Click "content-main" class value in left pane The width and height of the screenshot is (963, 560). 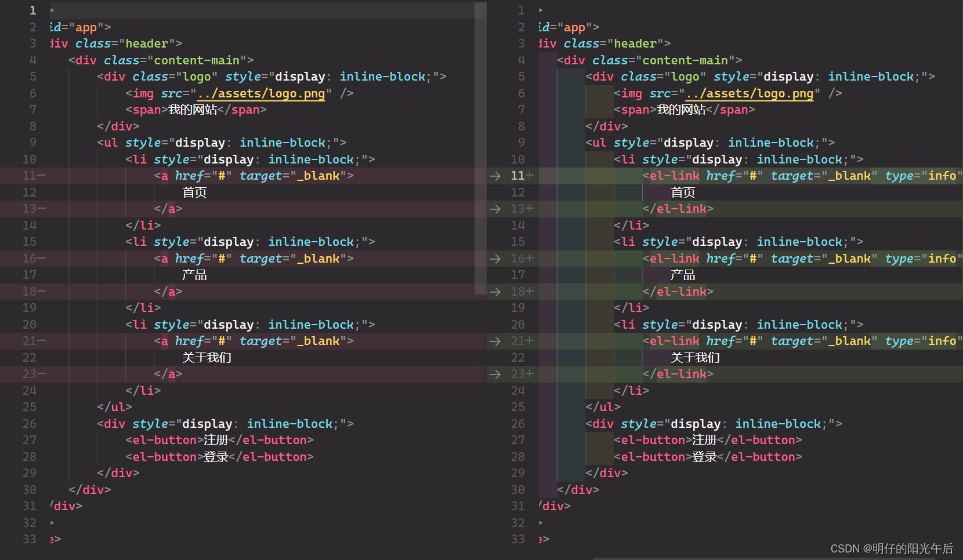coord(197,60)
